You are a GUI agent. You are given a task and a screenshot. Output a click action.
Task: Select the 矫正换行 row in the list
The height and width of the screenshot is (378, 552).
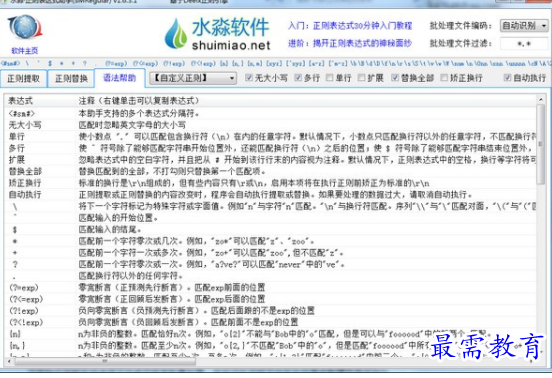click(270, 183)
